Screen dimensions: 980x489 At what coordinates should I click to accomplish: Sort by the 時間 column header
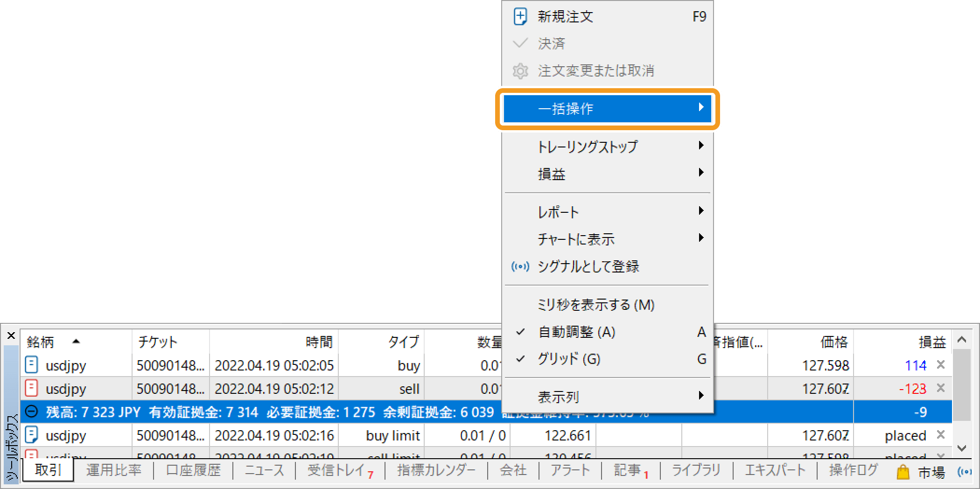(x=274, y=342)
